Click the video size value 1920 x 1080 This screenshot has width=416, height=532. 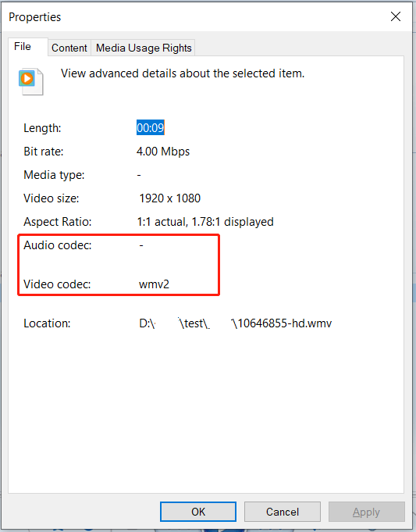[x=169, y=198]
